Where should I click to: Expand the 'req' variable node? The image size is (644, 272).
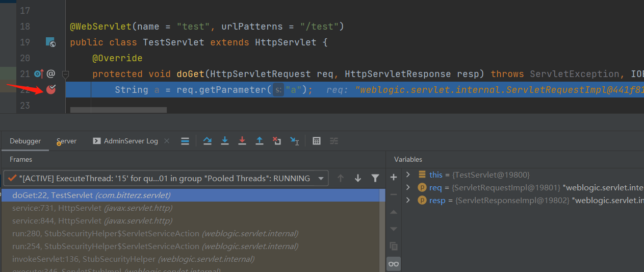407,187
